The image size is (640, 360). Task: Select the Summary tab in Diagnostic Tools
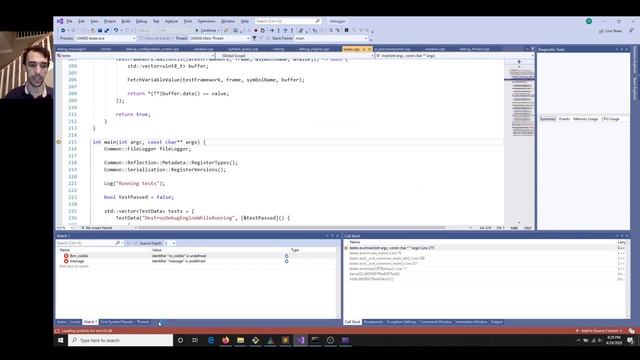[548, 119]
